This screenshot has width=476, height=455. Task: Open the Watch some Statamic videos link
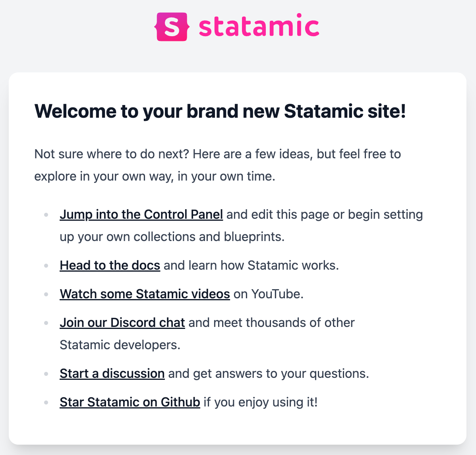145,294
